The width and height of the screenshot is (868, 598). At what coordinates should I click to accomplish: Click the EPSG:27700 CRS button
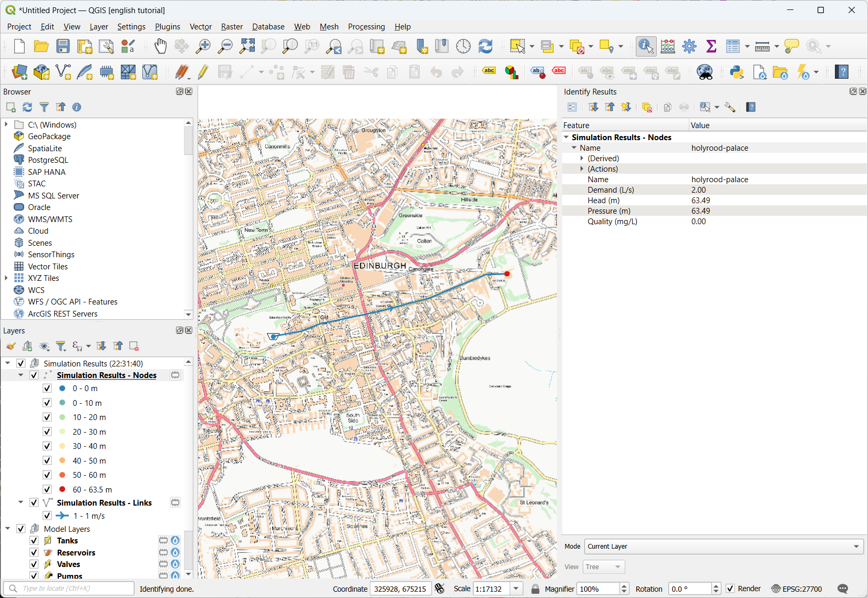797,589
